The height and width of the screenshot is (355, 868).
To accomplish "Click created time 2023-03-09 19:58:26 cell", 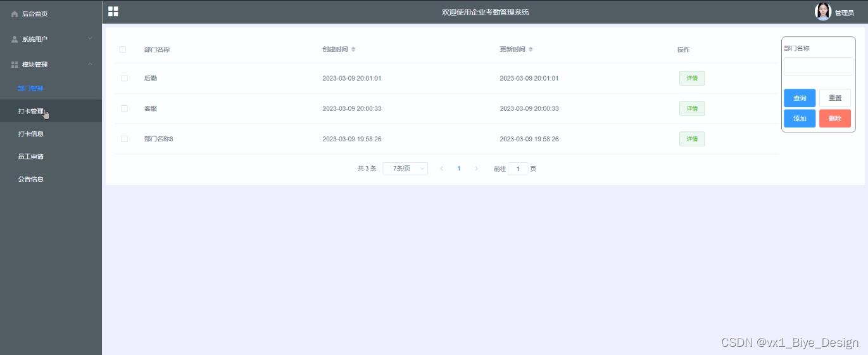I will (x=352, y=139).
